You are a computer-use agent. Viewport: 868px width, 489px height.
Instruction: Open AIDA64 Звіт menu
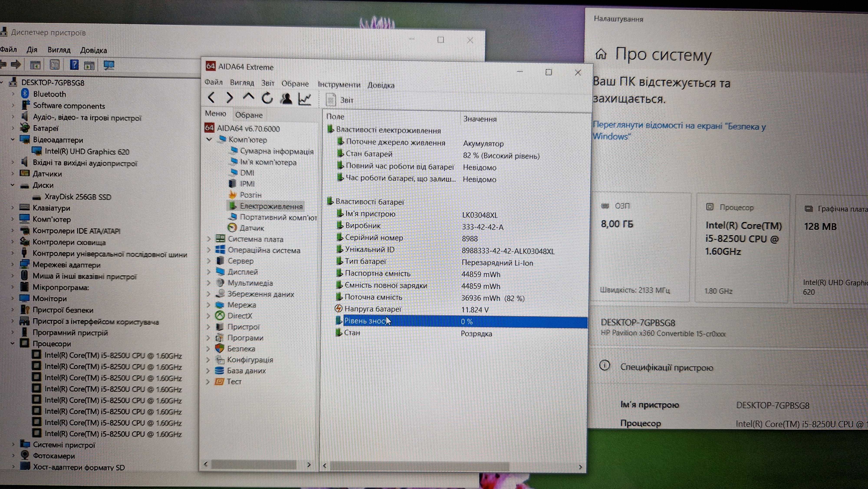click(268, 83)
